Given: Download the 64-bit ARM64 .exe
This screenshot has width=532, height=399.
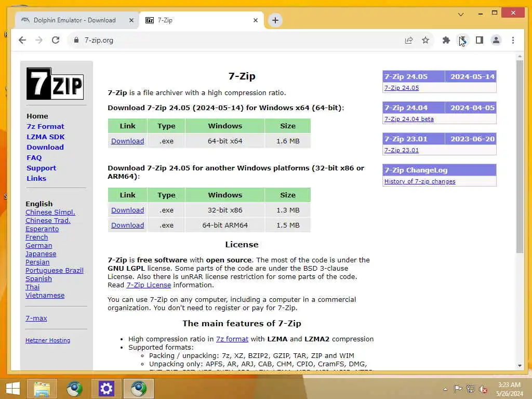Looking at the screenshot, I should click(128, 225).
